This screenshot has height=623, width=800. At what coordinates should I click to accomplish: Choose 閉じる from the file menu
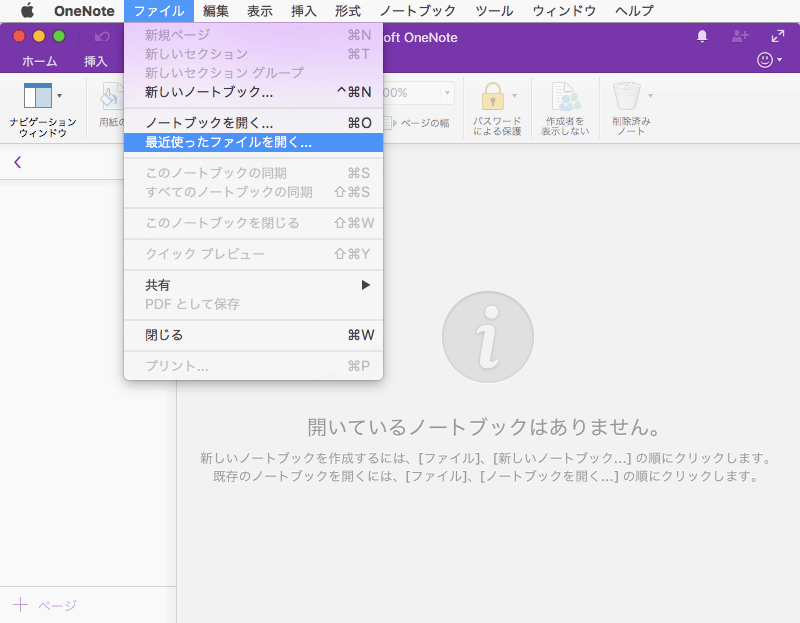[254, 335]
